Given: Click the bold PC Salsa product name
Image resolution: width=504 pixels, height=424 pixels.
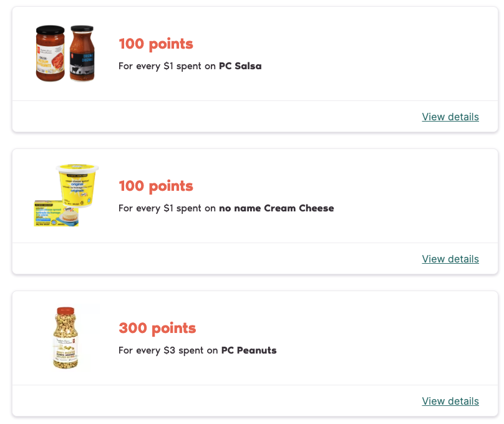Looking at the screenshot, I should (240, 66).
